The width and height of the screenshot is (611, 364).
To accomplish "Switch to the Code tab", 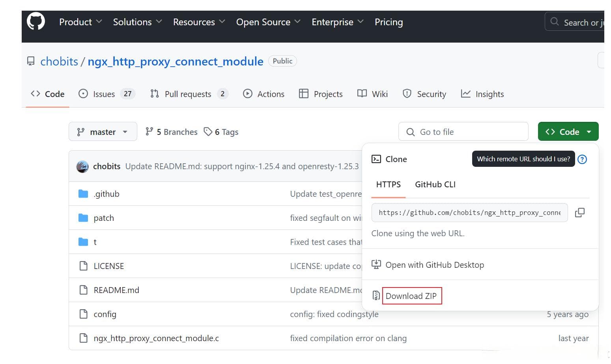I will point(48,94).
